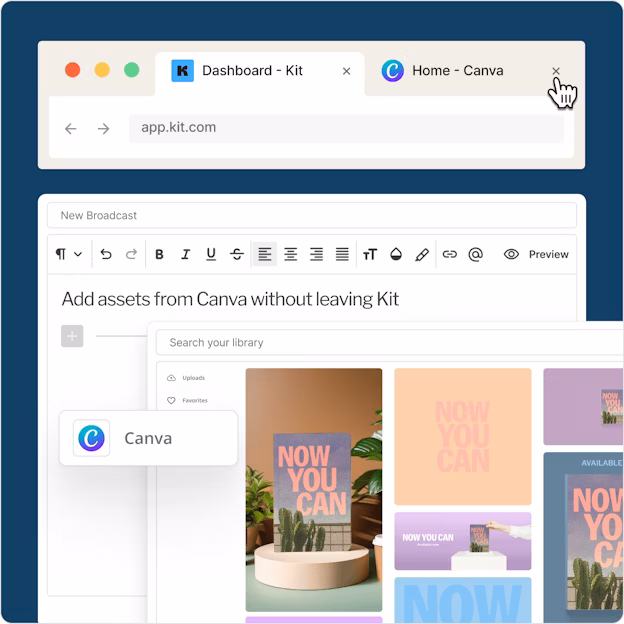Screen dimensions: 624x624
Task: Apply strikethrough formatting
Action: 237,255
